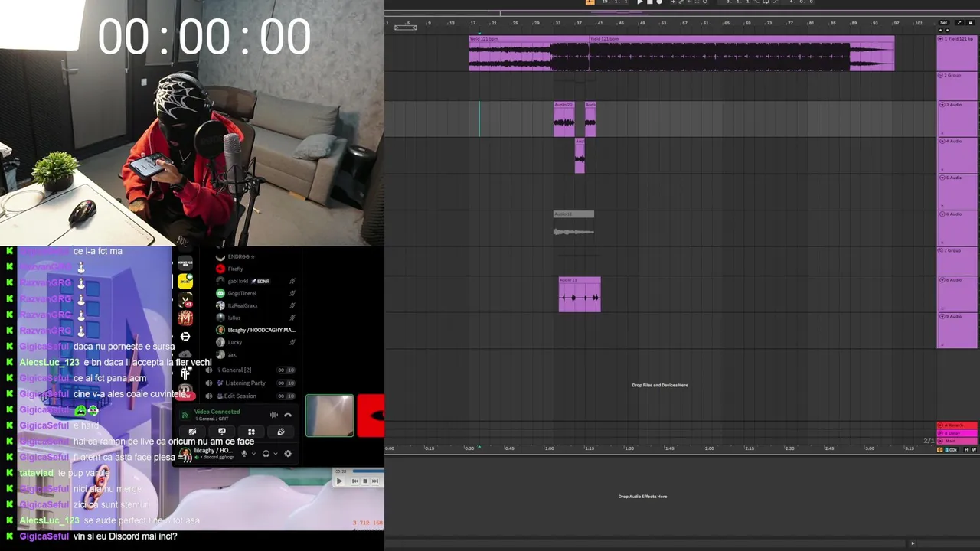Select the B Delay return track
Screen dimensions: 980x551
[957, 433]
